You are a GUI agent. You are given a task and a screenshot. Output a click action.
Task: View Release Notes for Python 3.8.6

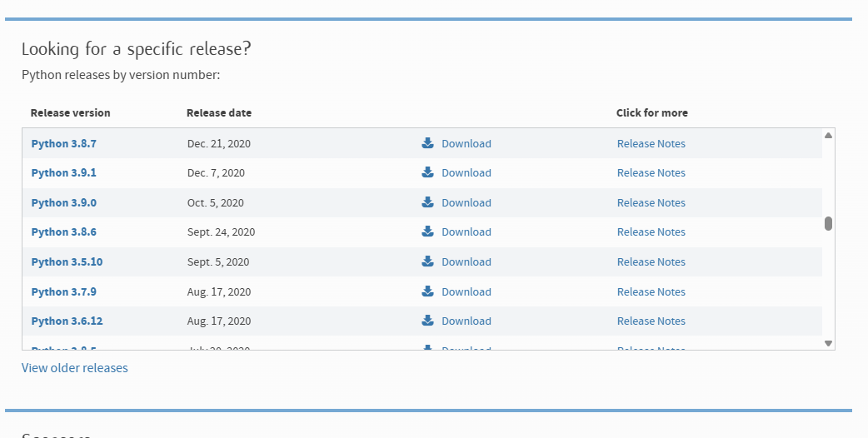651,232
